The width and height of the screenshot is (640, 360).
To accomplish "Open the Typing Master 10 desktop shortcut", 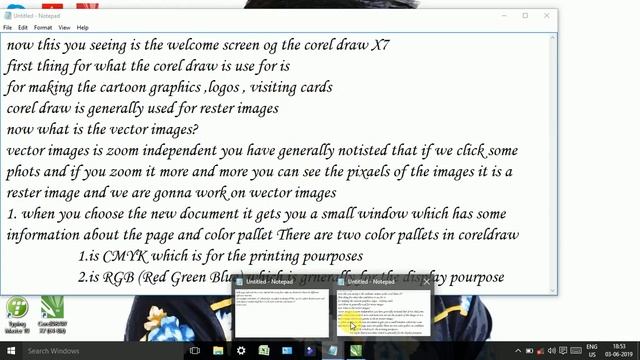I will point(17,315).
